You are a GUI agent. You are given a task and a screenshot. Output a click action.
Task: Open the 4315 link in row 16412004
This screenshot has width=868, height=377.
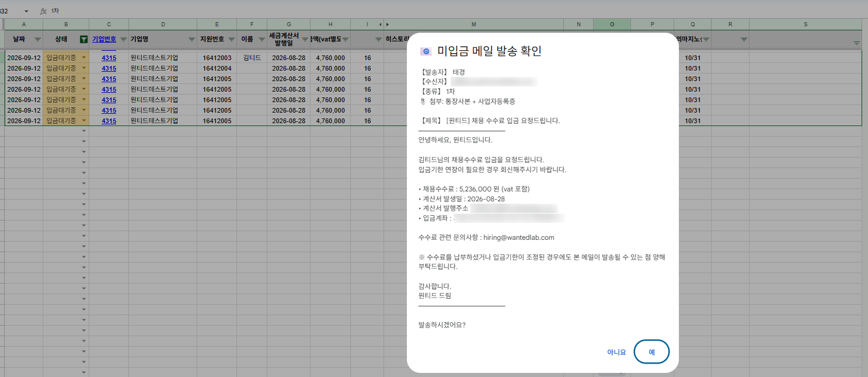(109, 68)
